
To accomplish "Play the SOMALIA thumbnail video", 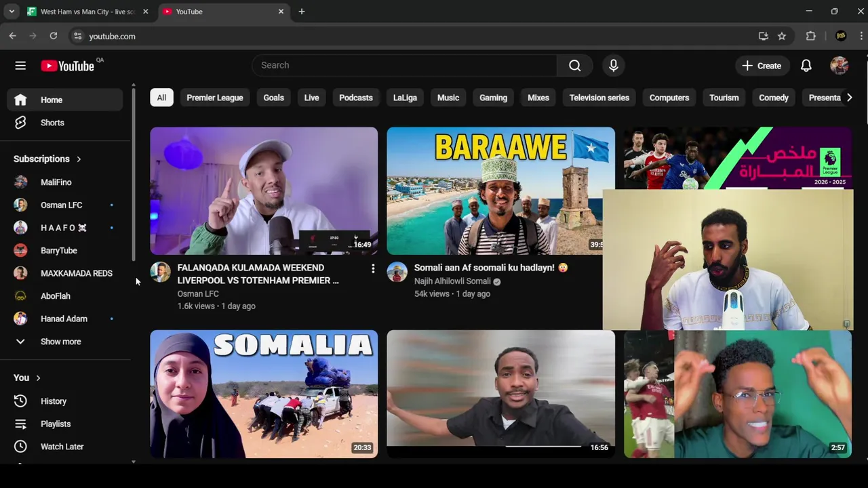I will click(x=264, y=394).
